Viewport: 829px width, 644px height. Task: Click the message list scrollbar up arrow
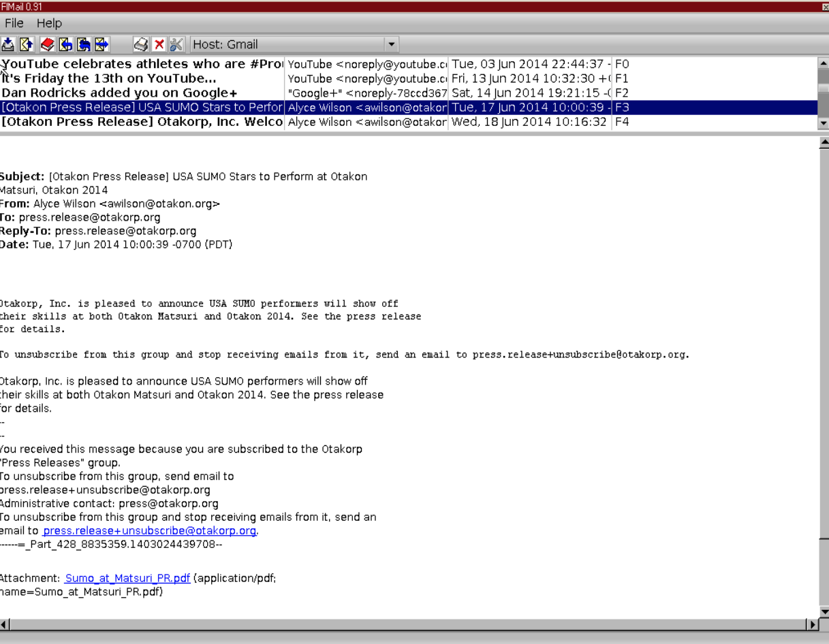(823, 63)
